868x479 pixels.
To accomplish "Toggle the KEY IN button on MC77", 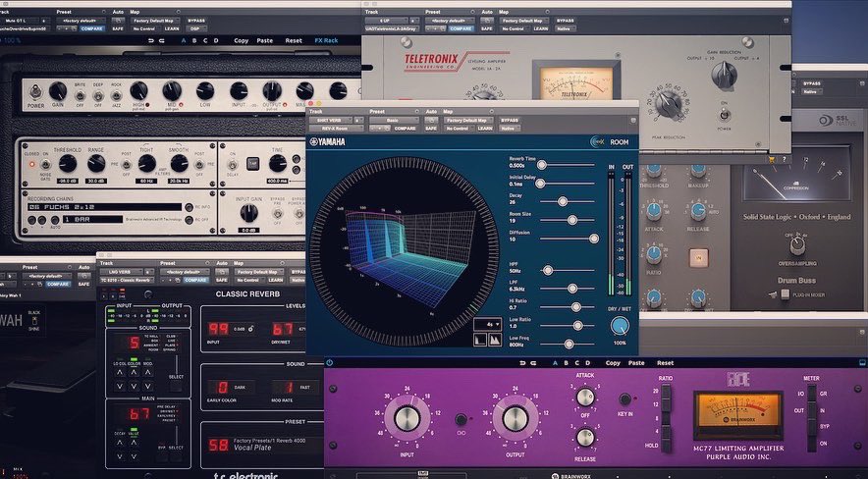I will (x=625, y=399).
